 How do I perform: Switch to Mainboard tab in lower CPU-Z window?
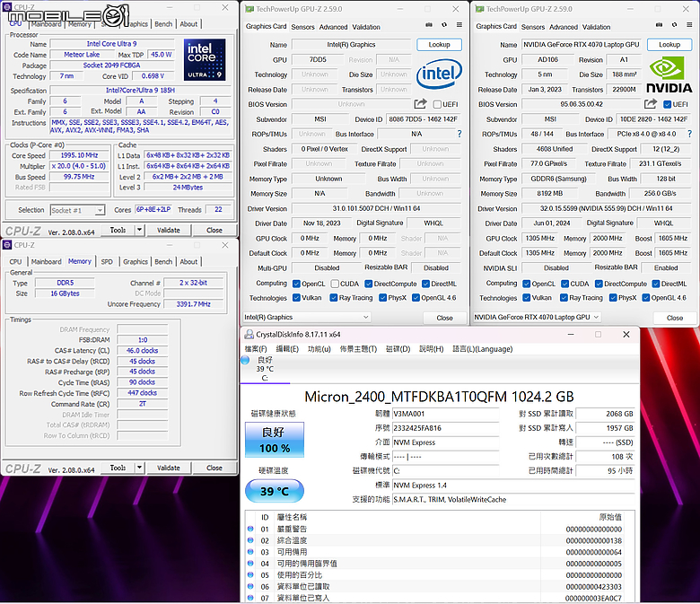46,261
